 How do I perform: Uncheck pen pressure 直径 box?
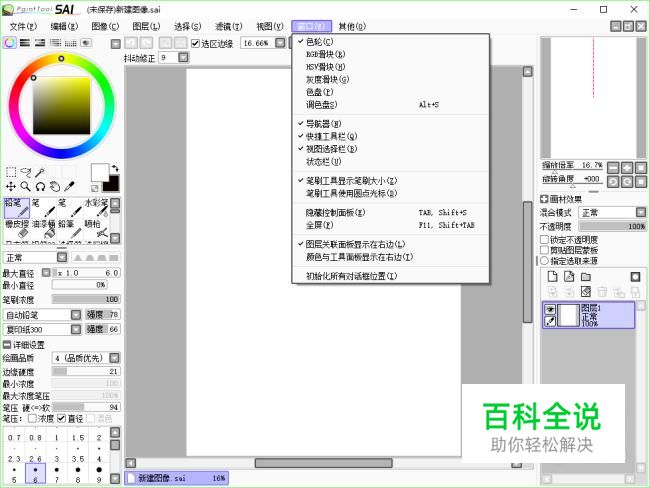(x=61, y=418)
